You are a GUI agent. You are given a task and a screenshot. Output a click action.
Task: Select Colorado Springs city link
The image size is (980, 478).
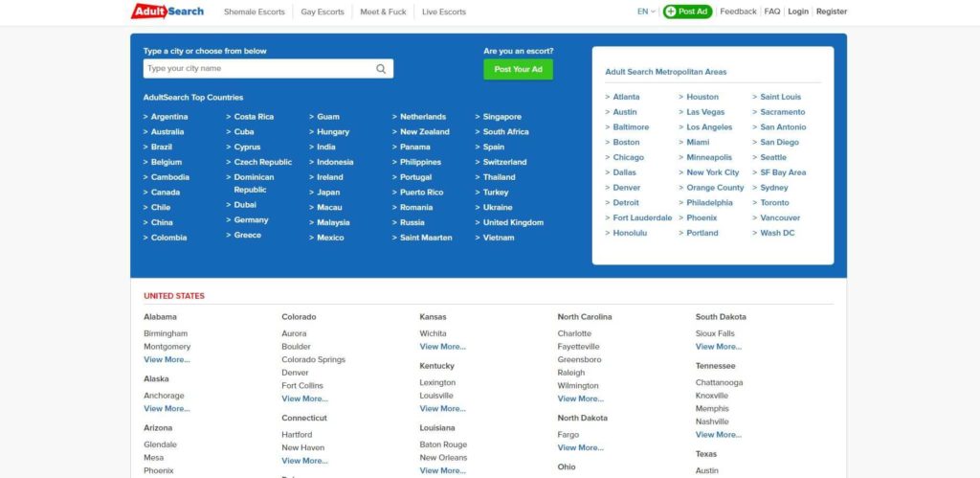313,360
